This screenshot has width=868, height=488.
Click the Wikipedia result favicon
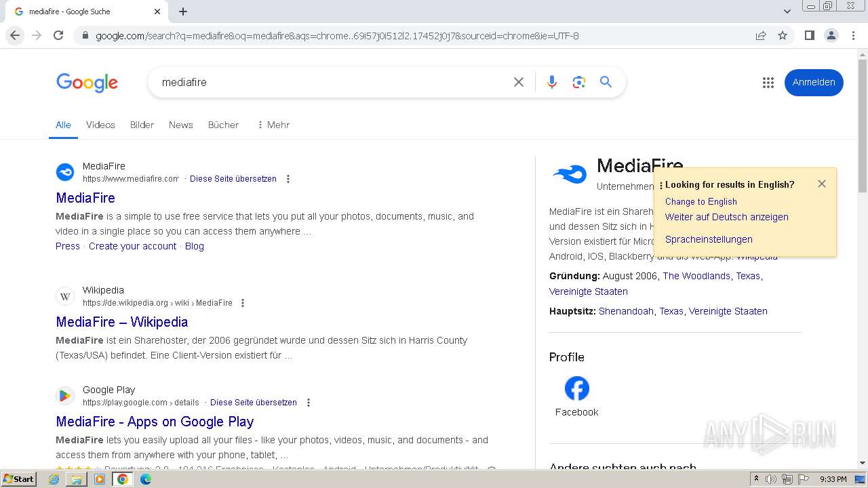65,296
